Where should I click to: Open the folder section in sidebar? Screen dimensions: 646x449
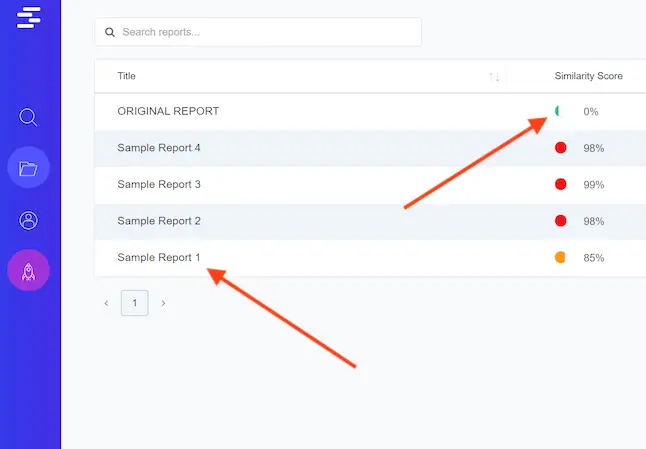(28, 168)
